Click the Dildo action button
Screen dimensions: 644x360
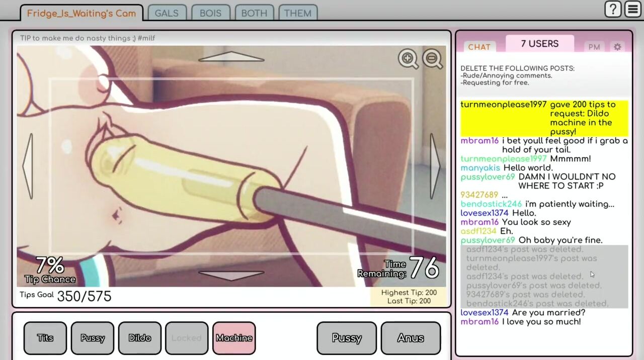click(140, 338)
